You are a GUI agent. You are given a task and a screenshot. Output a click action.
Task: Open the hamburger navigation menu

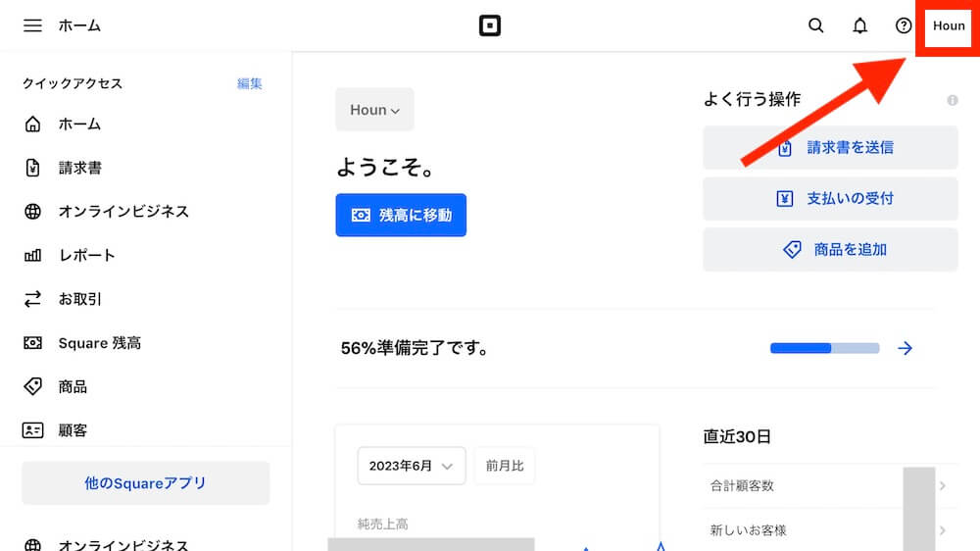click(x=32, y=25)
